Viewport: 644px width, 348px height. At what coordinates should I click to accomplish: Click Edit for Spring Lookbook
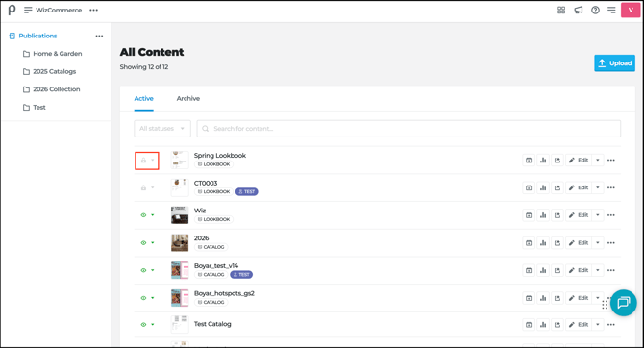(x=579, y=161)
